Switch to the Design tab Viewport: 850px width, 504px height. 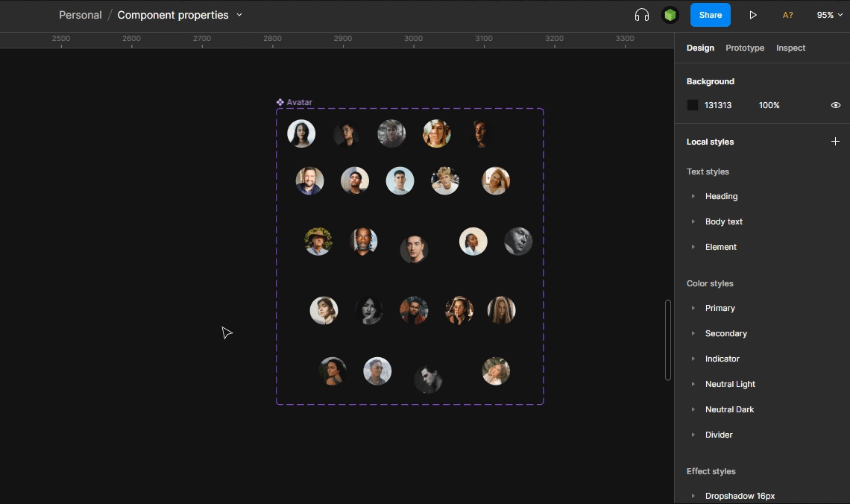click(700, 48)
